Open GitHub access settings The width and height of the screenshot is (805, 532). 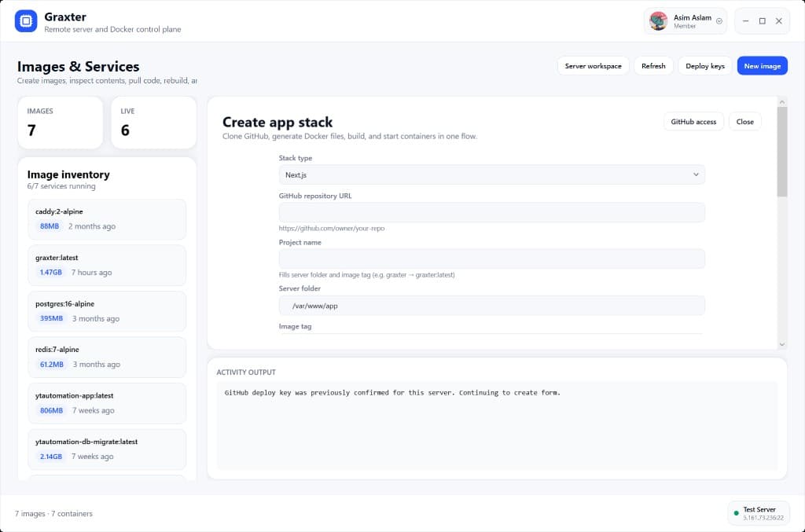[693, 122]
